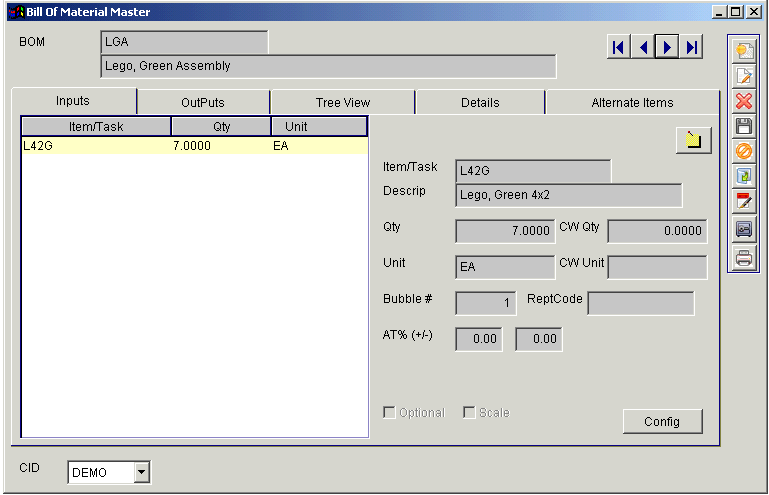Open the Tree View tab
This screenshot has width=769, height=495.
[x=342, y=102]
